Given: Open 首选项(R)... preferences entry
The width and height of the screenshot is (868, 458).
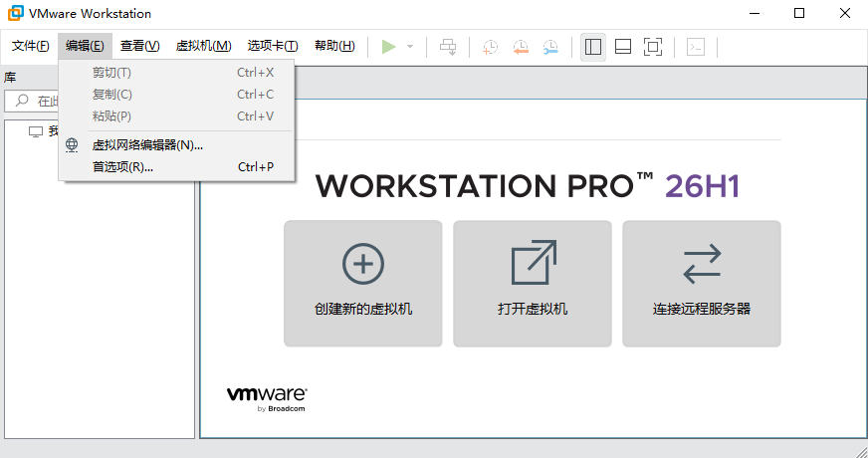Looking at the screenshot, I should click(176, 166).
